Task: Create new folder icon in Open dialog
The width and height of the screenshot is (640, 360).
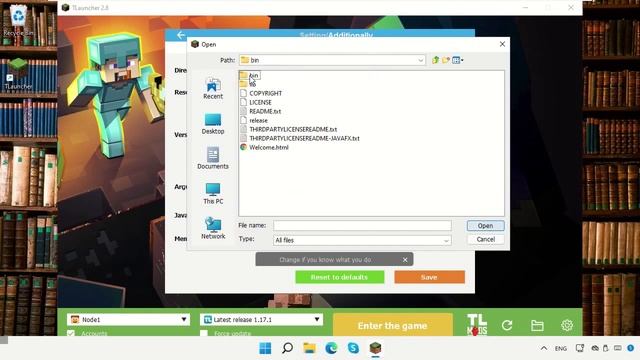Action: point(446,60)
